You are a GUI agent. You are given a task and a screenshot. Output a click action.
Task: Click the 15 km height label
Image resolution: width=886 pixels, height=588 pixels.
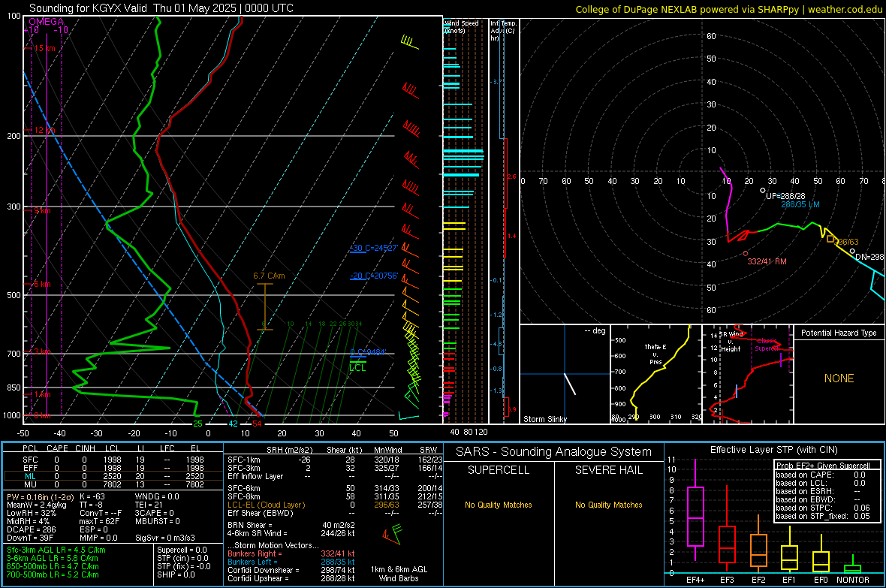[x=44, y=48]
